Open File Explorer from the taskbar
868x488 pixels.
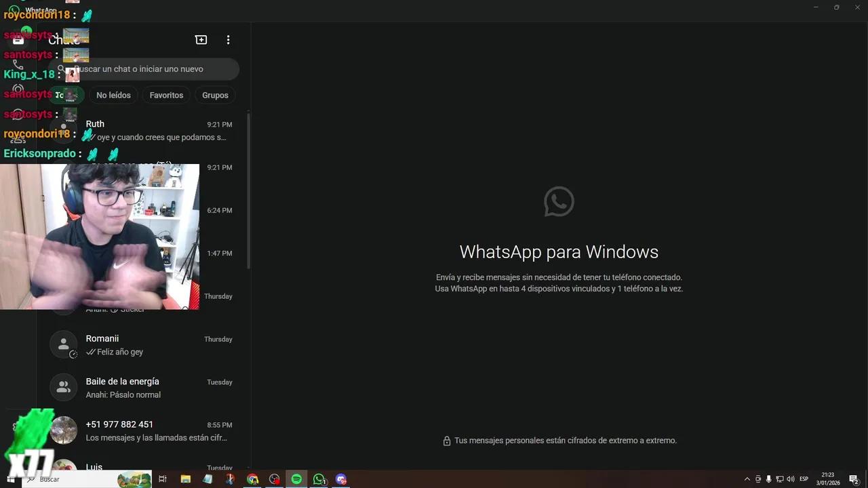pyautogui.click(x=185, y=479)
